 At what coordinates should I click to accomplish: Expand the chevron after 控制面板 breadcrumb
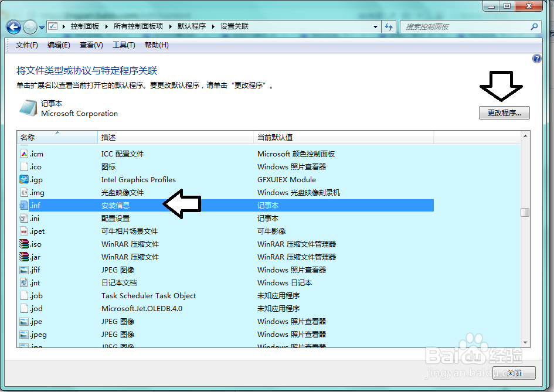[x=106, y=26]
